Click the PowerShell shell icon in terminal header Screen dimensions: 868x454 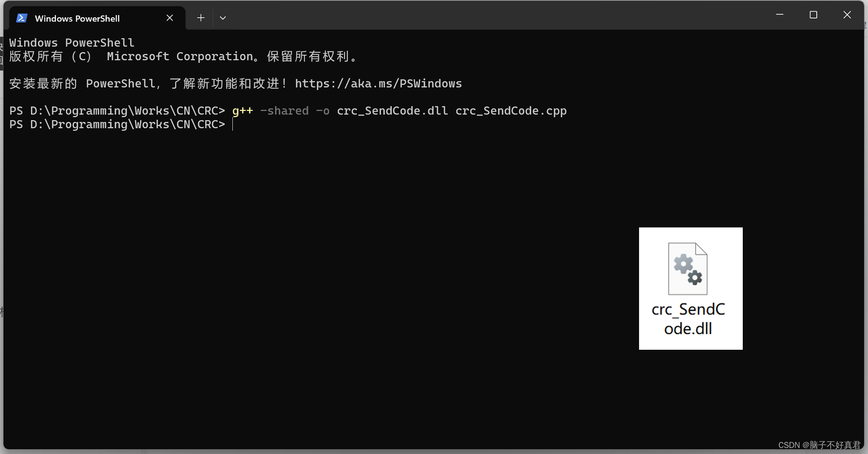tap(22, 18)
